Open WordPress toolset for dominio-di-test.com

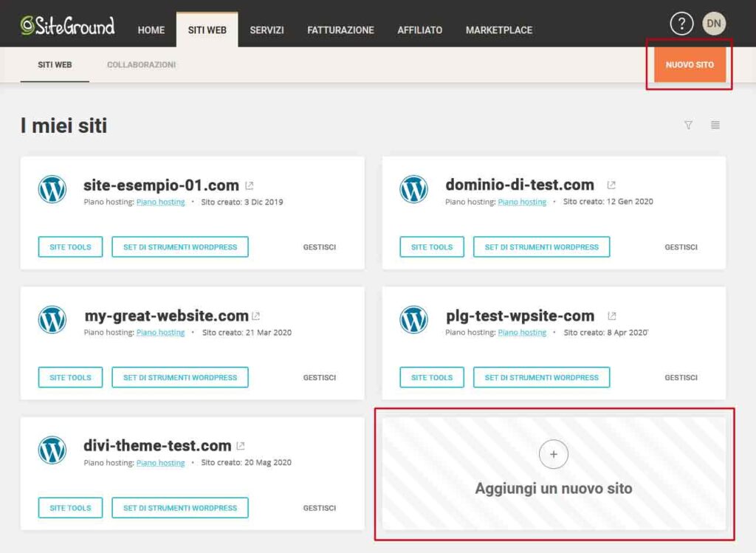pos(541,247)
